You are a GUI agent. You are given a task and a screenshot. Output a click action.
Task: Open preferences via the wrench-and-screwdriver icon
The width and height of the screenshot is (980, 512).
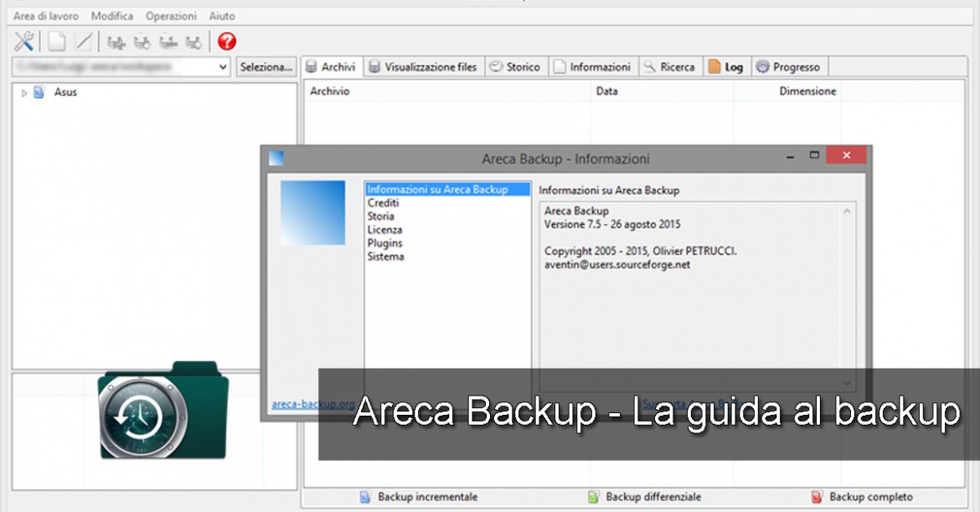[x=23, y=41]
